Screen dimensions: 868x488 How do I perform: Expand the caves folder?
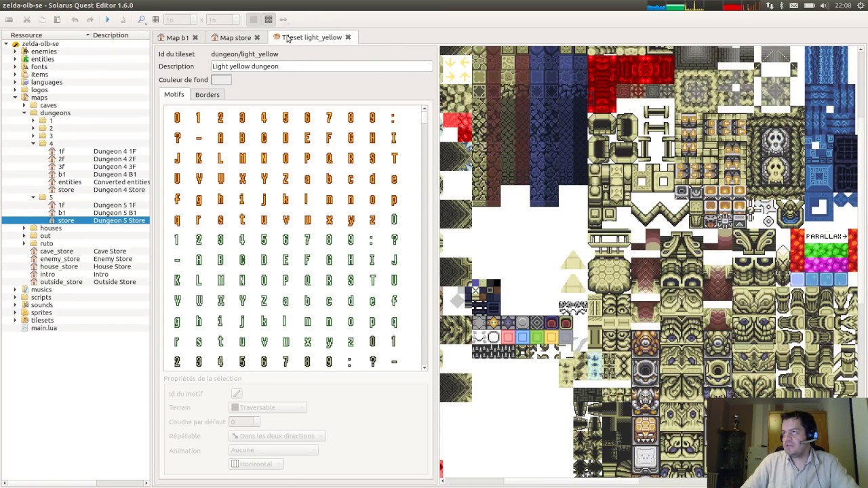(24, 105)
